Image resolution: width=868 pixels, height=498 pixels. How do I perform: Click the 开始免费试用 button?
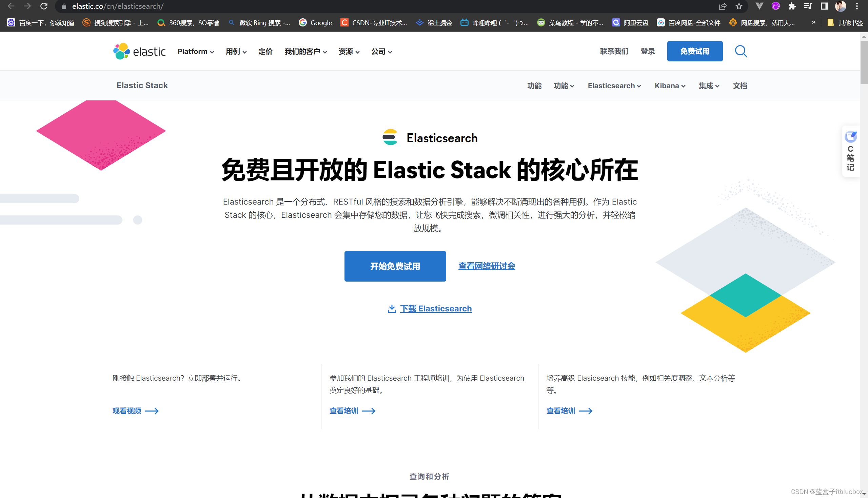[395, 266]
